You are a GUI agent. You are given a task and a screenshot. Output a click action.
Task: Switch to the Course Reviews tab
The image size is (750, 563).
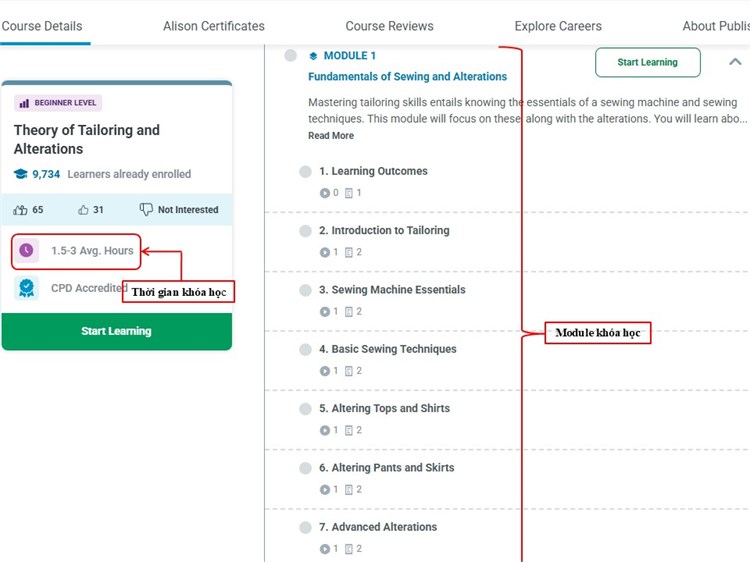click(389, 26)
